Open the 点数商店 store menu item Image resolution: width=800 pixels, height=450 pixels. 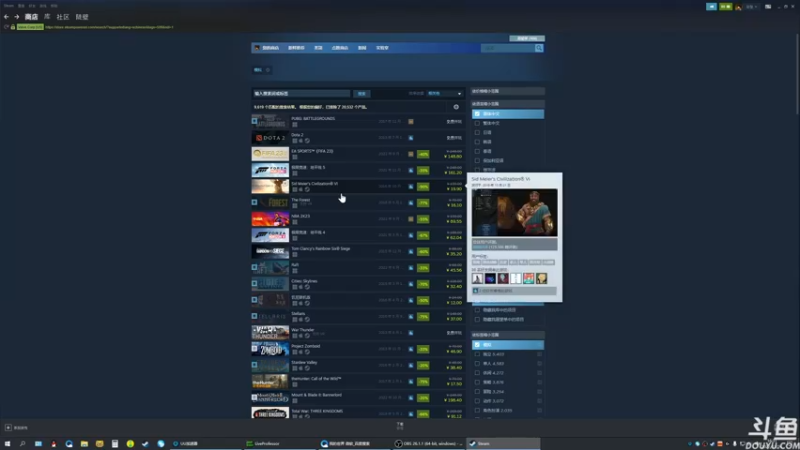[340, 48]
